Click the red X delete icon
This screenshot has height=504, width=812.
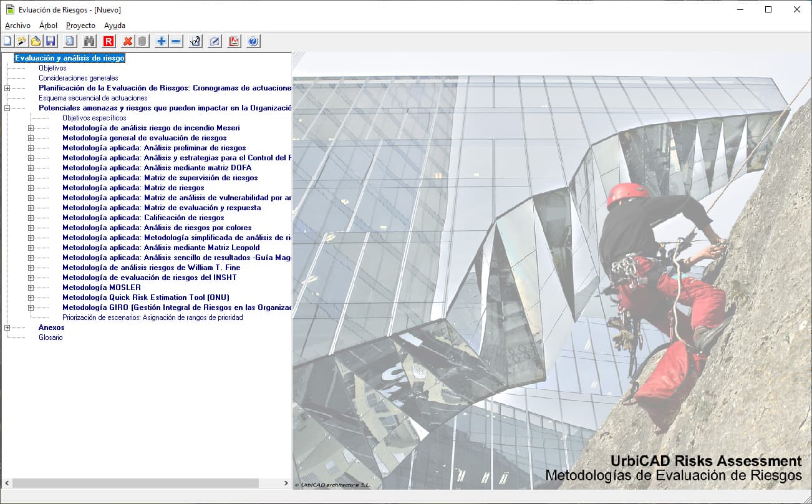click(x=128, y=42)
